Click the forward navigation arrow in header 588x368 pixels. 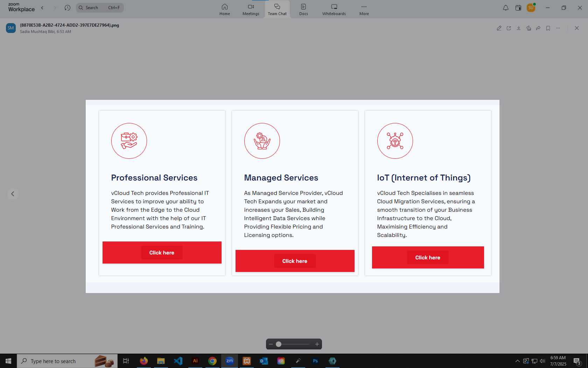tap(55, 8)
